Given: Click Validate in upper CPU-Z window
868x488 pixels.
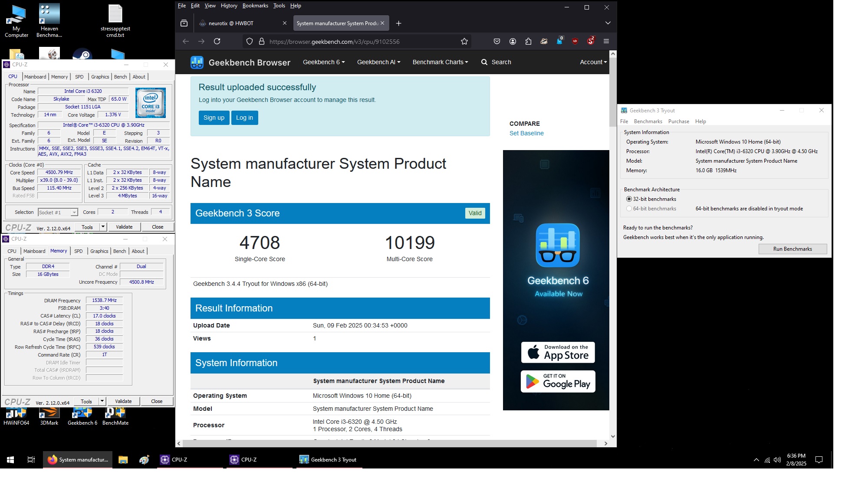Looking at the screenshot, I should point(124,227).
